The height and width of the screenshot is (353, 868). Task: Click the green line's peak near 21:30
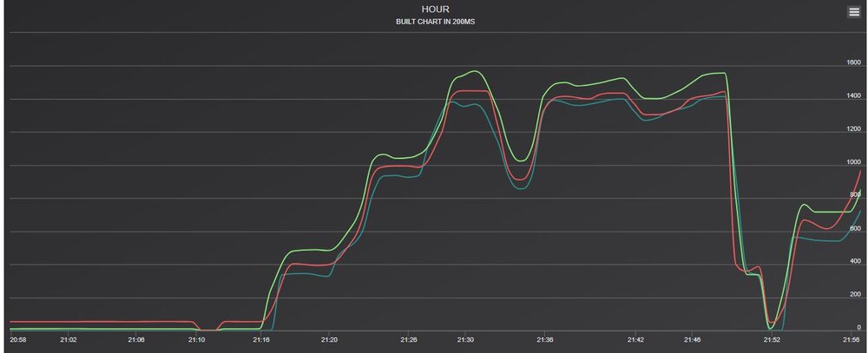click(474, 71)
